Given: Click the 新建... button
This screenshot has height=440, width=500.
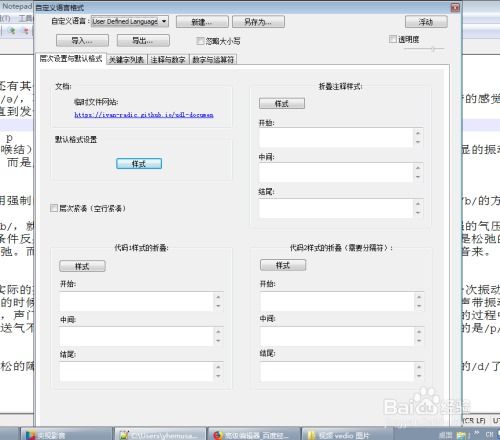Looking at the screenshot, I should [202, 22].
